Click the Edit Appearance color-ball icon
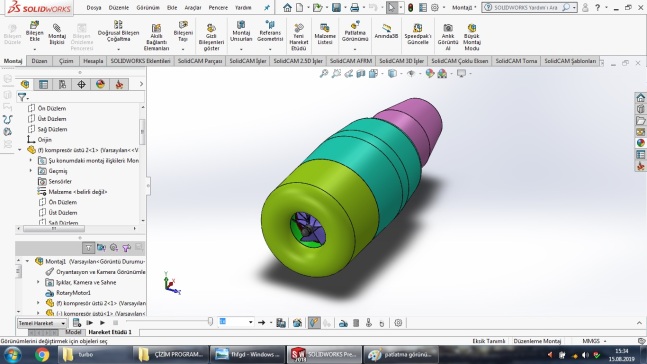The image size is (647, 364). (x=430, y=73)
